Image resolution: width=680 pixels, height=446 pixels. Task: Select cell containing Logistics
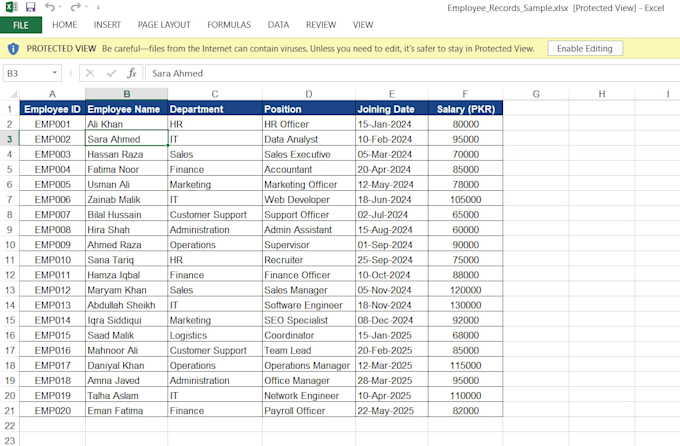tap(215, 335)
